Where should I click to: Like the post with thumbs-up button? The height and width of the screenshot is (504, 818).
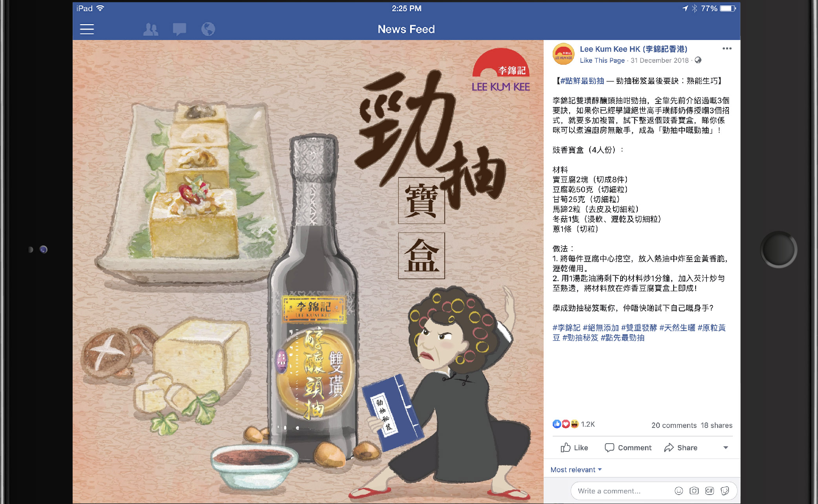574,448
